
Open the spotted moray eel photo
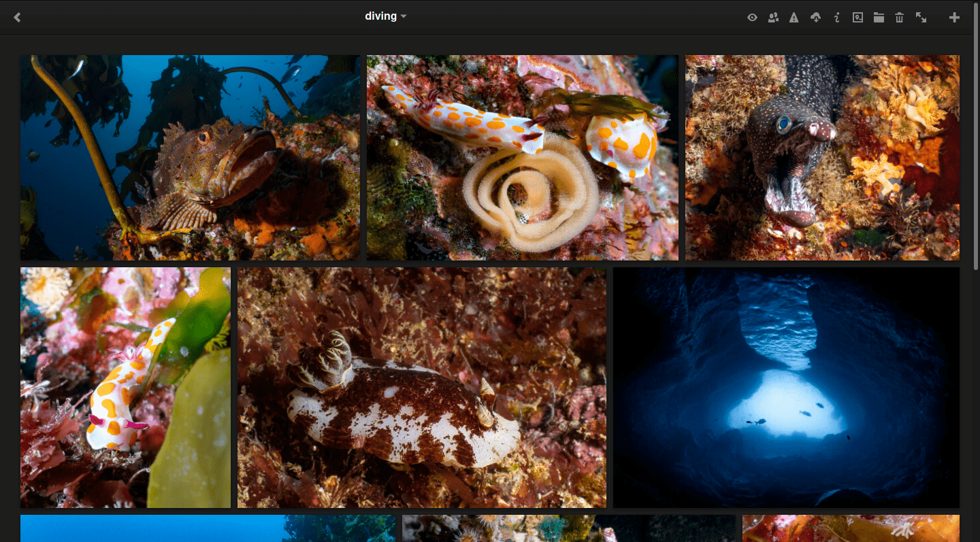point(822,158)
